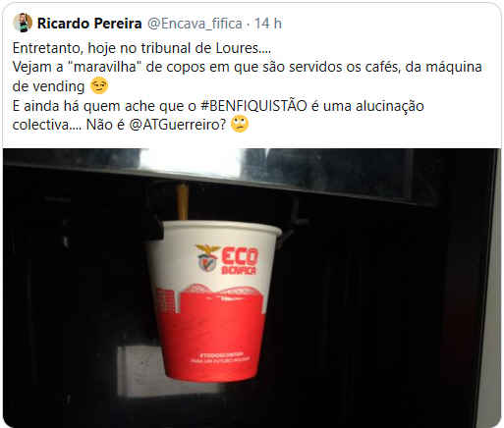Open the 14 h timestamp link
Image resolution: width=504 pixels, height=428 pixels.
(x=268, y=24)
